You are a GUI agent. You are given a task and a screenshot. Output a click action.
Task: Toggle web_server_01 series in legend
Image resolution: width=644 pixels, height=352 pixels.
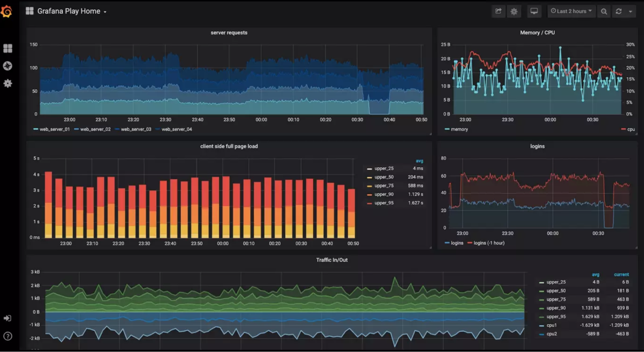click(54, 129)
